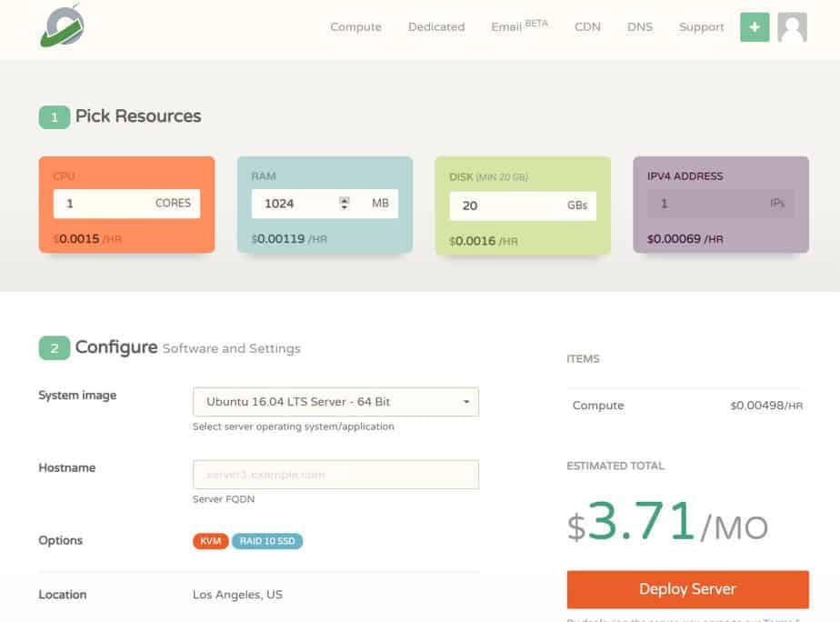Click the green plus icon button
The height and width of the screenshot is (622, 840).
[754, 27]
